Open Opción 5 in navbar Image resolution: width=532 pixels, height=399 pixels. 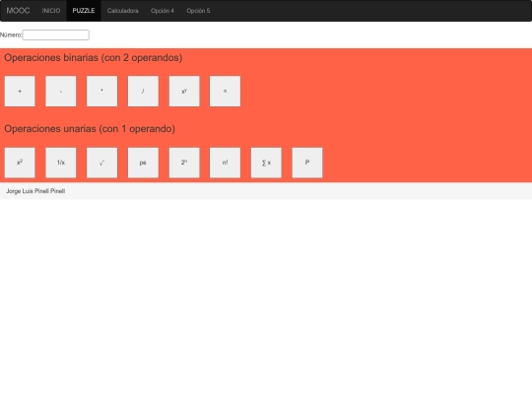(198, 11)
